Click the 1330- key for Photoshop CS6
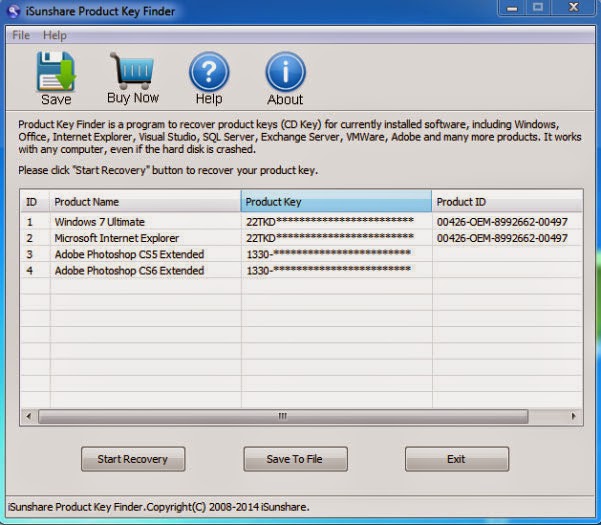 (x=328, y=270)
